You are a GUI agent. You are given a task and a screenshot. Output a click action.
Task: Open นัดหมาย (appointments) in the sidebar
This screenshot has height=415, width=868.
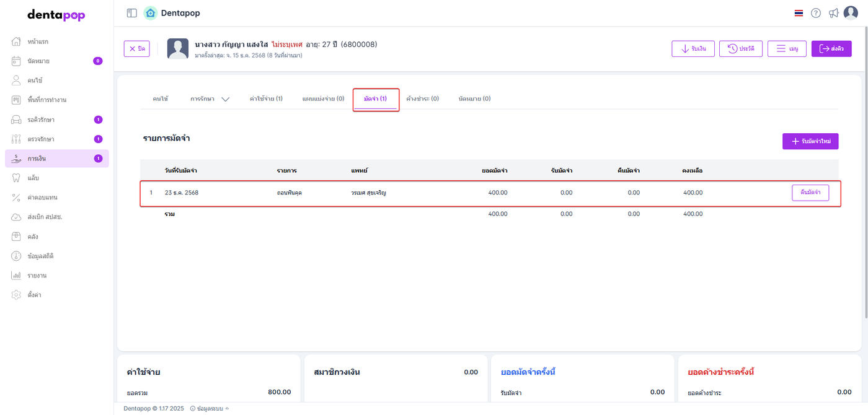click(x=38, y=61)
